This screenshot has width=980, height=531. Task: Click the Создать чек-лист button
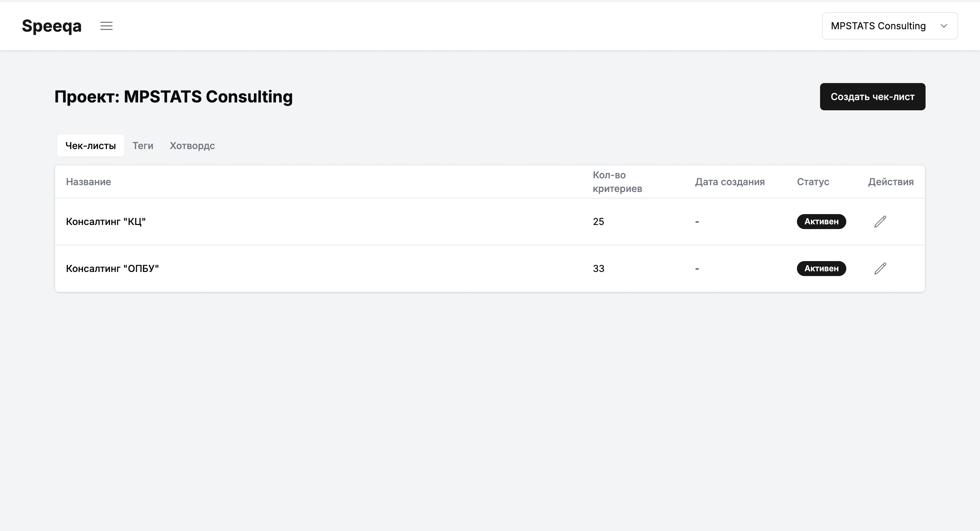tap(872, 97)
